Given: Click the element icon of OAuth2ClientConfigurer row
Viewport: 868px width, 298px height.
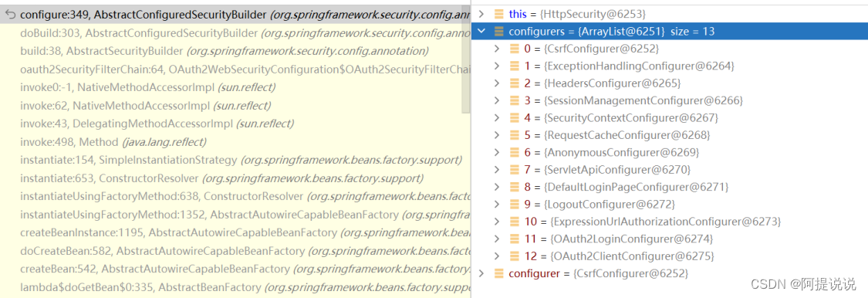Looking at the screenshot, I should click(515, 256).
